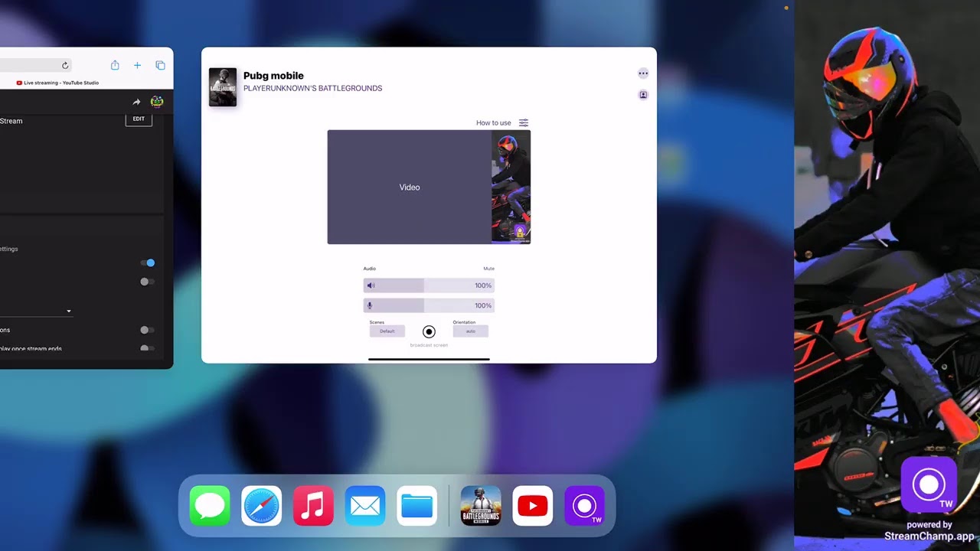Start broadcast with the record button
980x551 pixels.
click(429, 331)
